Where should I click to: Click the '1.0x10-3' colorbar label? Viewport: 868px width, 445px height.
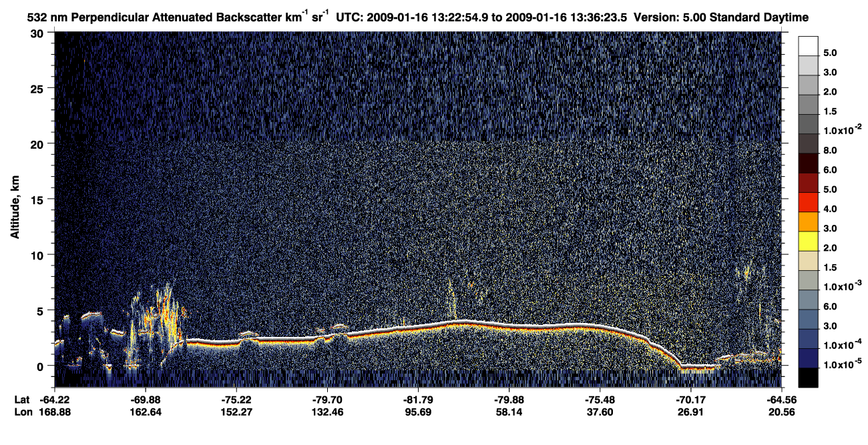pos(843,286)
